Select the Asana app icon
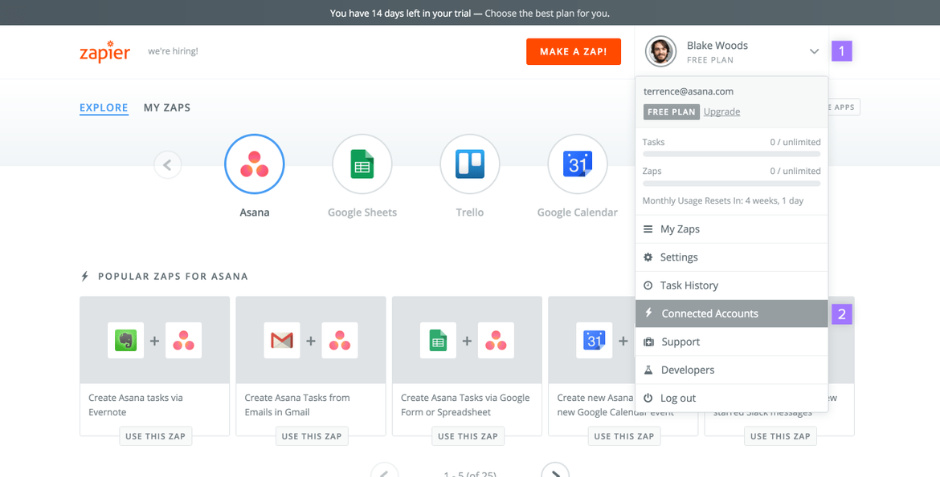Image resolution: width=940 pixels, height=477 pixels. pos(254,164)
